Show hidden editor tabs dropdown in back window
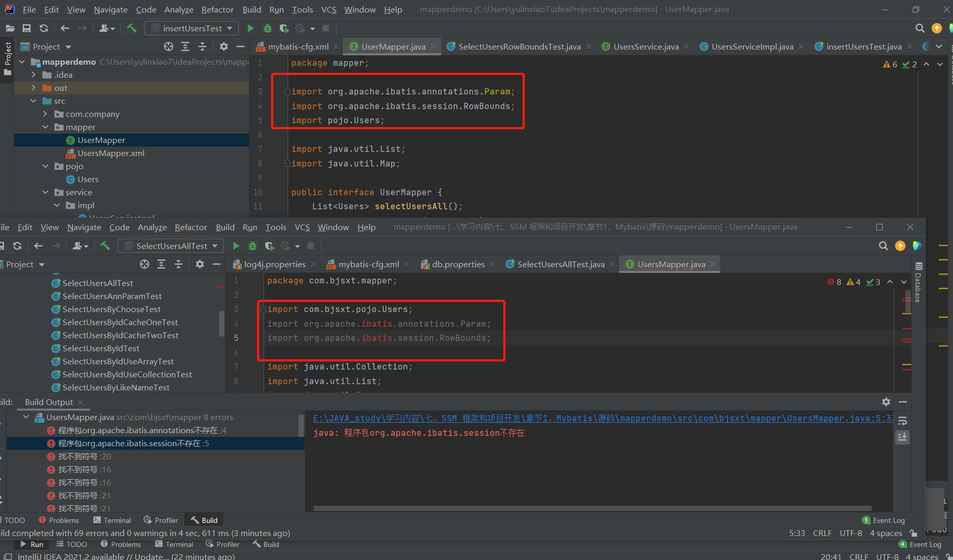The height and width of the screenshot is (560, 953). coord(939,46)
